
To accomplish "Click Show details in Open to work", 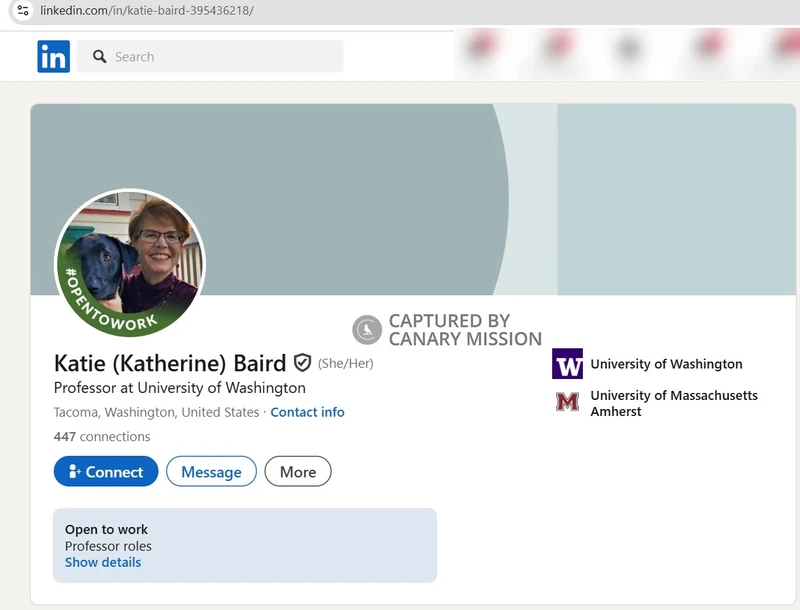I will click(x=103, y=562).
